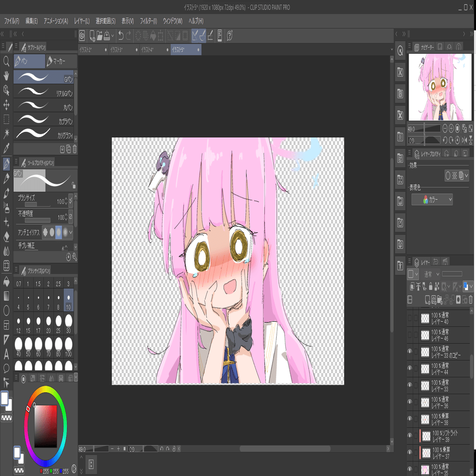Screen dimensions: 476x476
Task: Select the Hand move-view tool
Action: [6, 76]
